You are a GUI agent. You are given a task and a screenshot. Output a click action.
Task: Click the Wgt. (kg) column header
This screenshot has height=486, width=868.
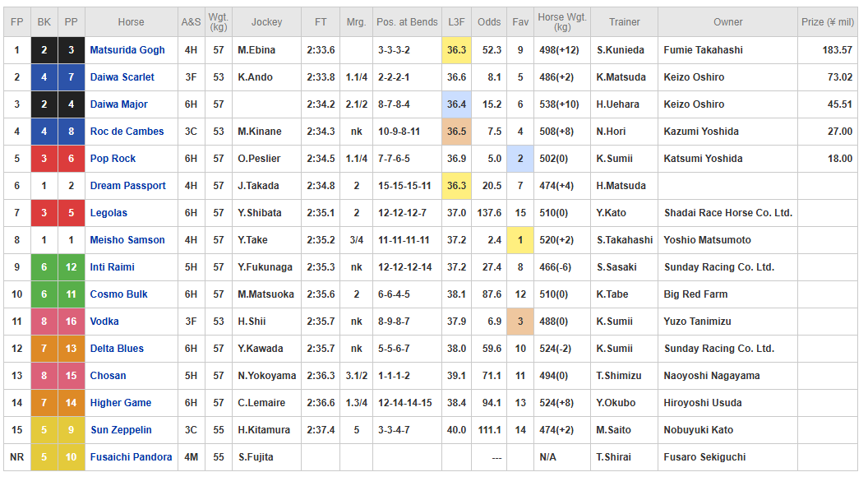point(219,22)
